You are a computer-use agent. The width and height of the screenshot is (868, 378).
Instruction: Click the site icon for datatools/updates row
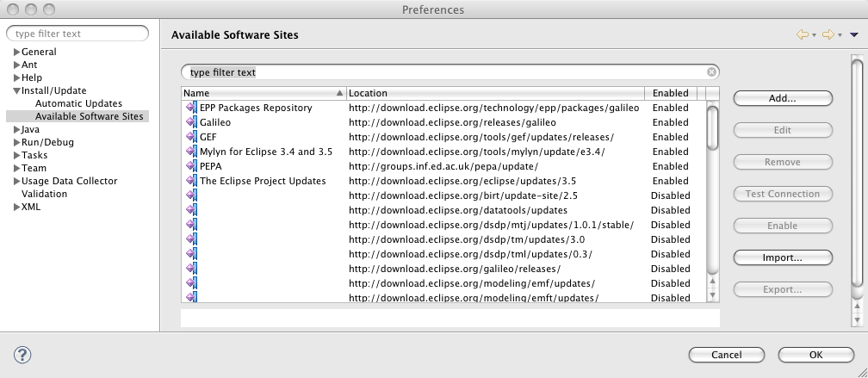click(x=191, y=210)
